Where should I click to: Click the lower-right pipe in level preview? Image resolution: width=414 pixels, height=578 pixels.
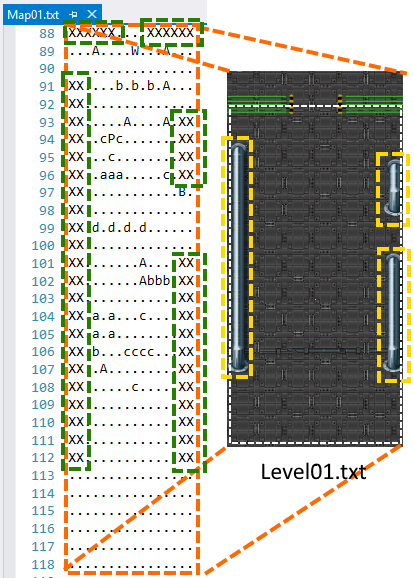[x=393, y=314]
